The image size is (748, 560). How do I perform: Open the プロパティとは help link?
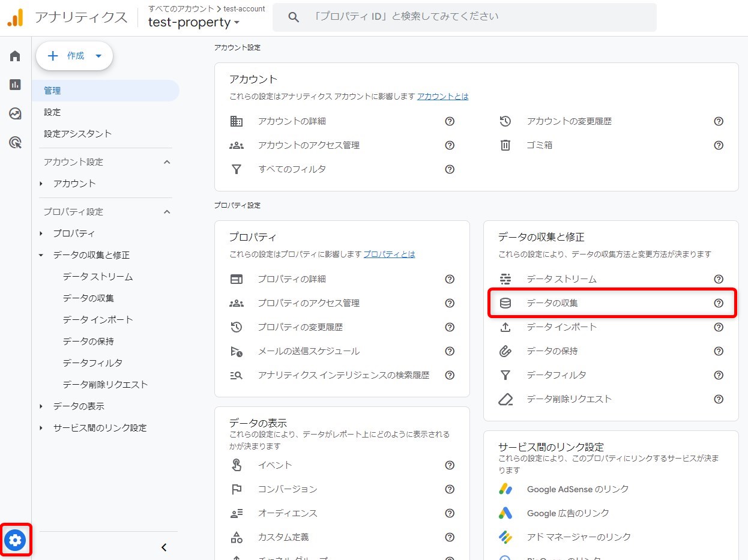click(x=388, y=254)
